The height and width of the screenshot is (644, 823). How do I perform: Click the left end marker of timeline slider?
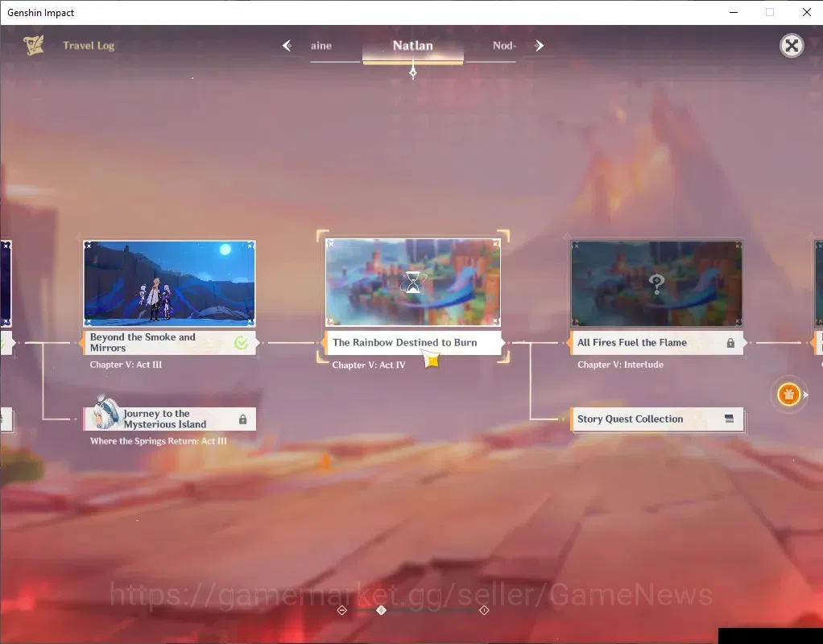pyautogui.click(x=342, y=610)
